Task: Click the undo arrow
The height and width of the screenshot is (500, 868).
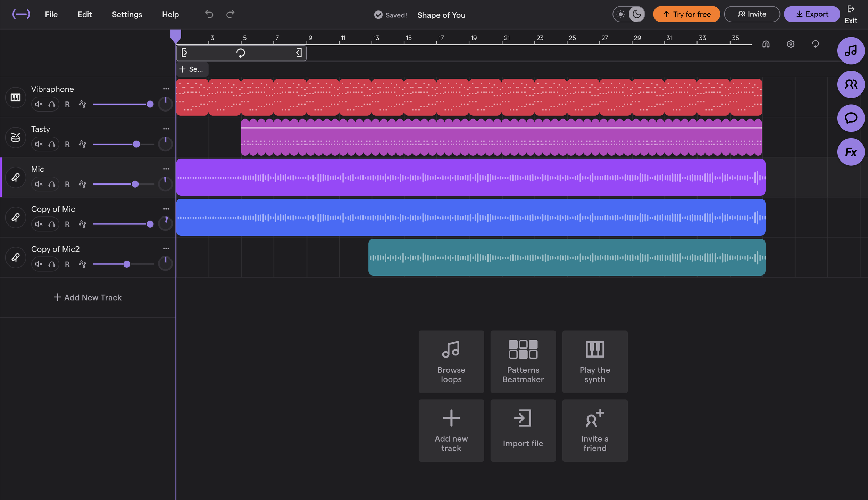Action: point(209,14)
